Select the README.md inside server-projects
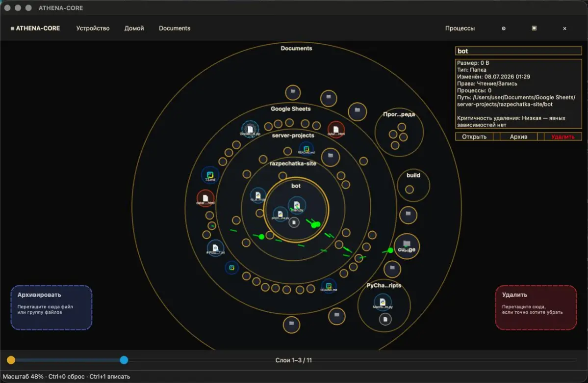The width and height of the screenshot is (588, 383). pos(307,149)
